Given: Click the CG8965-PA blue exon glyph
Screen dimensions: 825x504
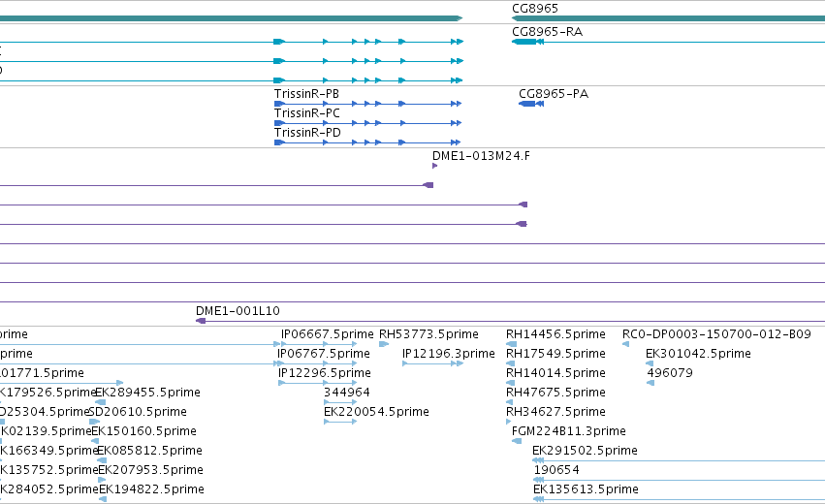Looking at the screenshot, I should 527,104.
